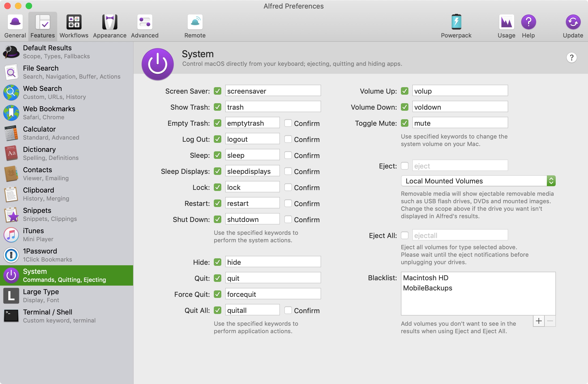Enable the Eject All keyword checkbox

coord(405,235)
